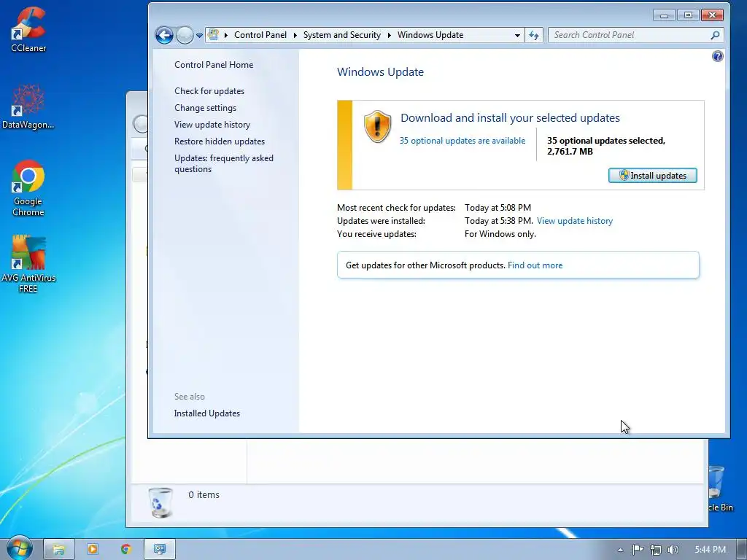Click the Refresh button beside address bar
Image resolution: width=747 pixels, height=560 pixels.
pyautogui.click(x=533, y=35)
